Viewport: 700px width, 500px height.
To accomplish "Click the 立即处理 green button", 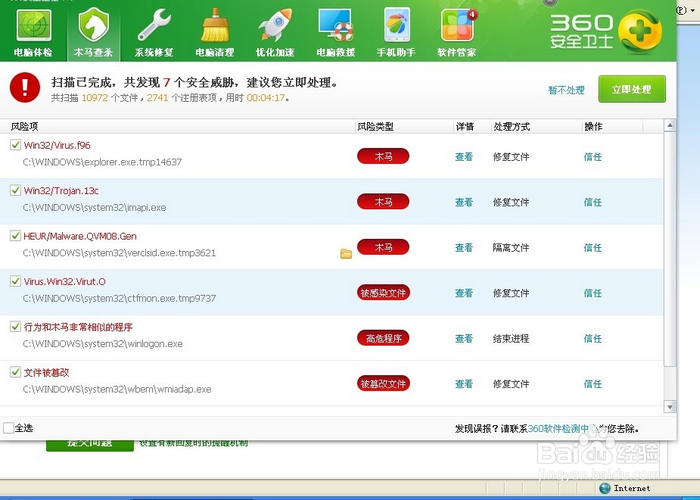I will pos(632,89).
